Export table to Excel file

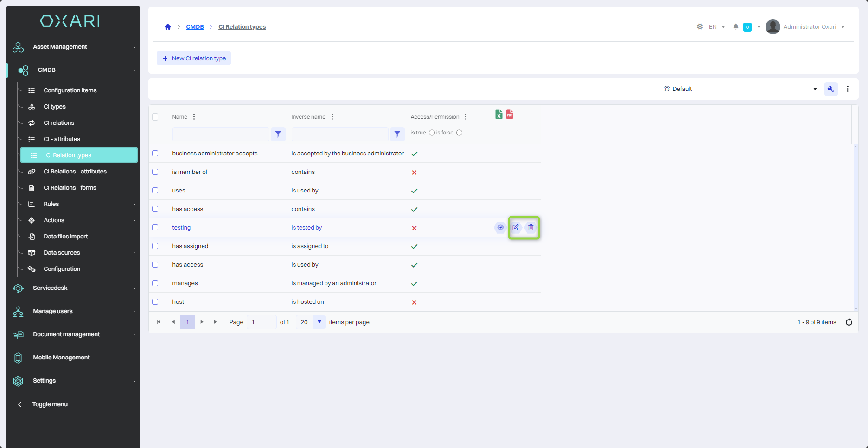(x=498, y=115)
